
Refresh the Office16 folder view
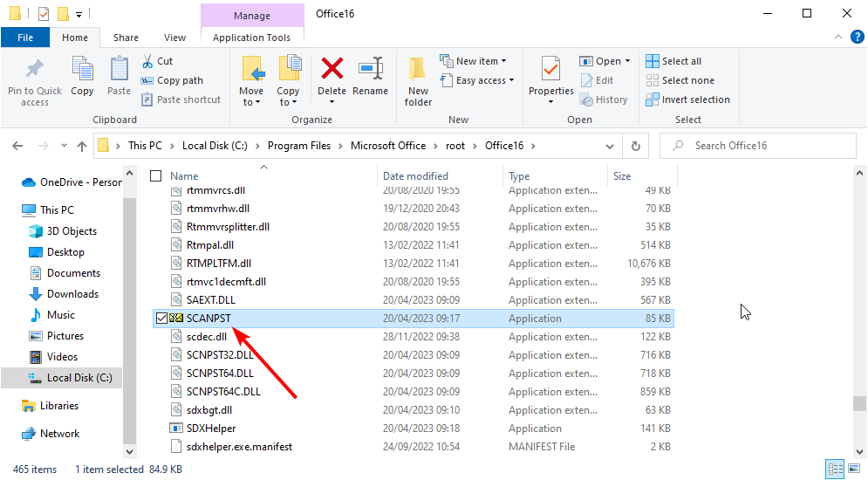click(x=635, y=146)
